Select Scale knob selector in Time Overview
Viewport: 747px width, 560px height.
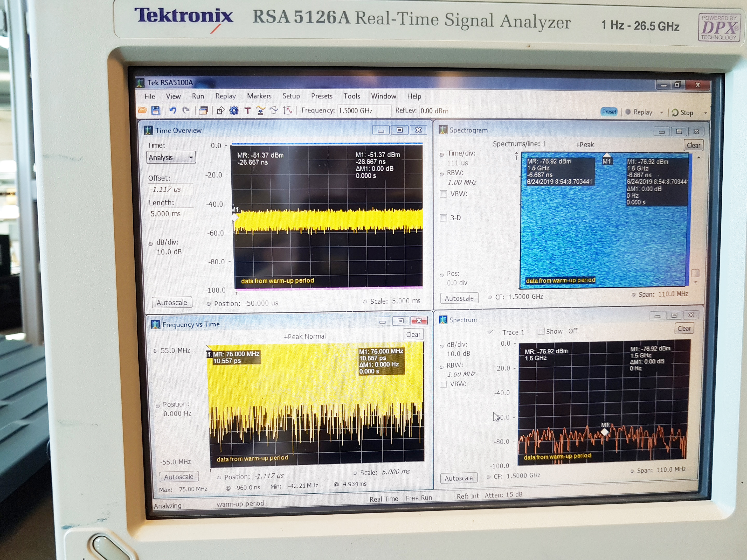(365, 302)
